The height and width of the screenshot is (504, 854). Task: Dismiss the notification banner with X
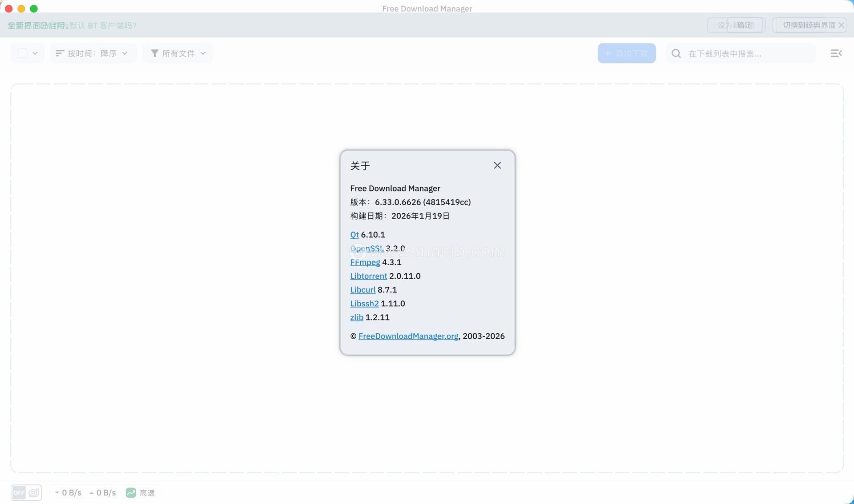pos(842,25)
